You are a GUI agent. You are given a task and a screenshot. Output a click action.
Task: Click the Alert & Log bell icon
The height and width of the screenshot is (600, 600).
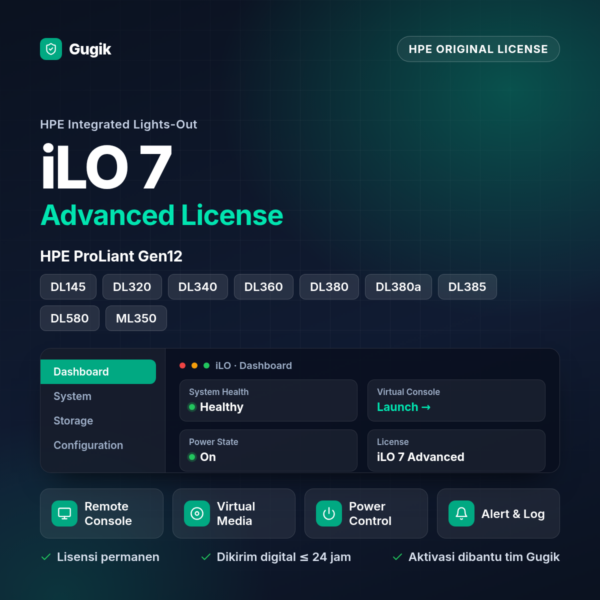[461, 514]
